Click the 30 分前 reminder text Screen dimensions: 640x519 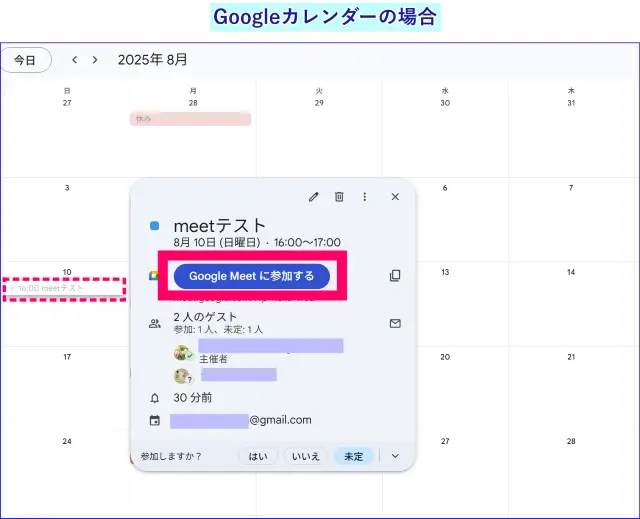pyautogui.click(x=193, y=397)
